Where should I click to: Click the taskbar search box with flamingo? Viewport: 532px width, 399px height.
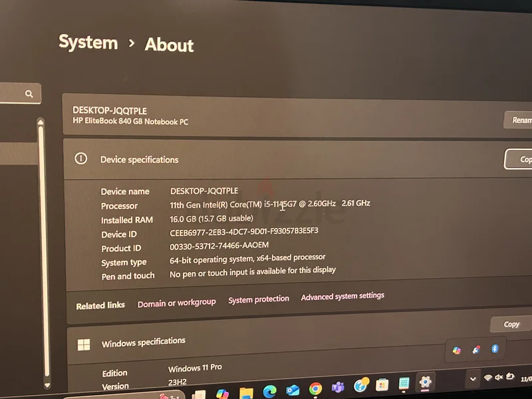[x=124, y=396]
